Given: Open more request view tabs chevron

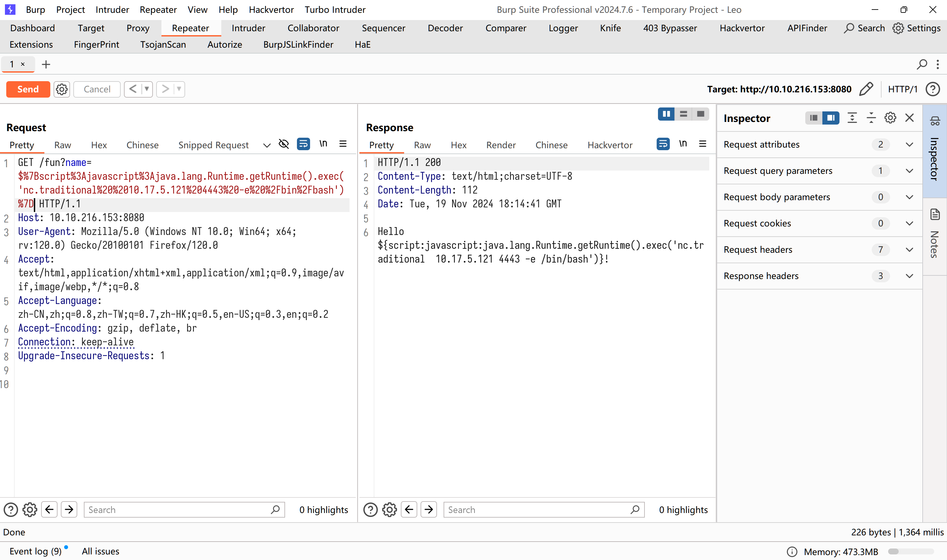Looking at the screenshot, I should 267,145.
